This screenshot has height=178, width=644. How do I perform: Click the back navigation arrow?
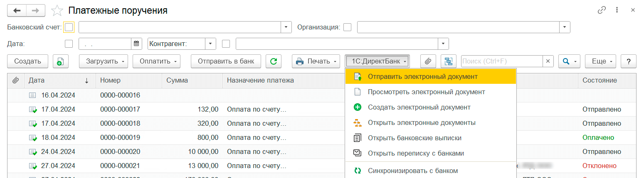tap(17, 10)
